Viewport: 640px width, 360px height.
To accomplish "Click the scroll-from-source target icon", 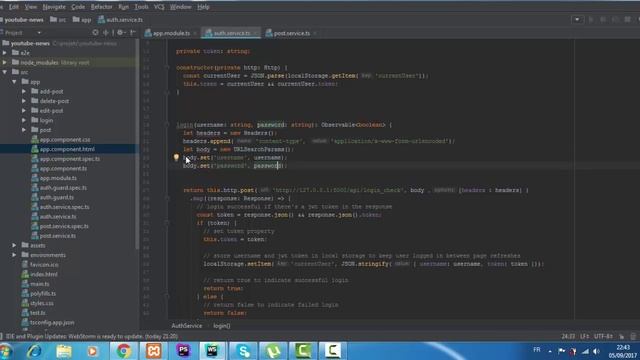I will click(x=96, y=32).
